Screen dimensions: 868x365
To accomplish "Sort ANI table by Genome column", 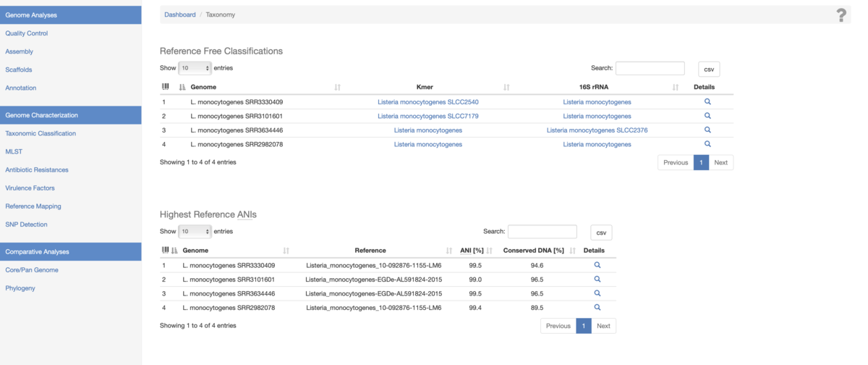I will coord(196,251).
